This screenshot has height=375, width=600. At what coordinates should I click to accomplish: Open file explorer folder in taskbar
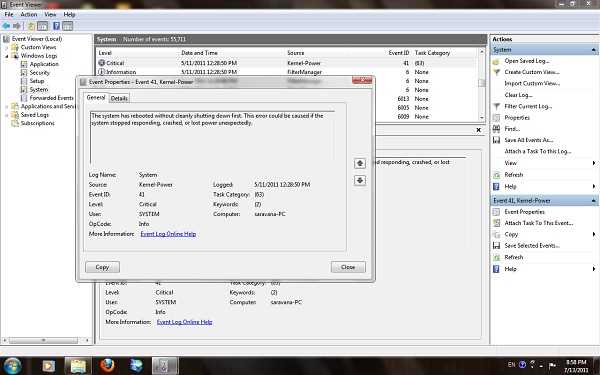(78, 366)
